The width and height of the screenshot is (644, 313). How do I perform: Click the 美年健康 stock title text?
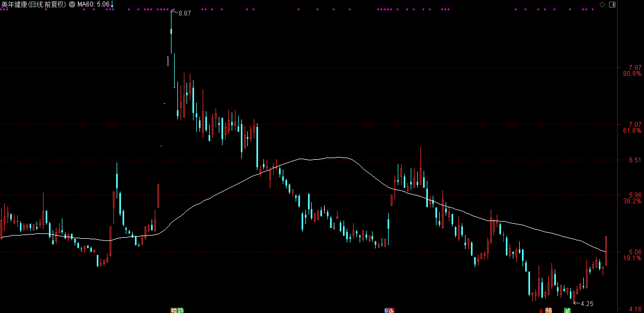coord(14,4)
